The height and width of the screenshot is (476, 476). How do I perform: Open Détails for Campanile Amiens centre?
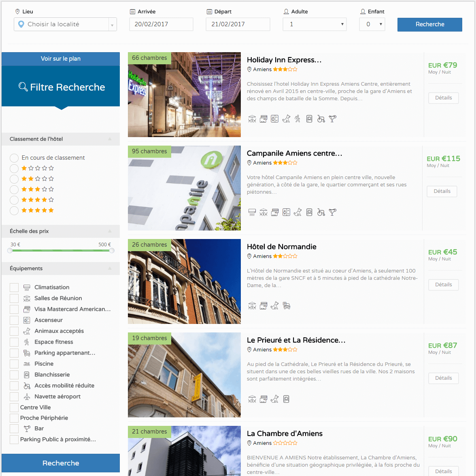[442, 192]
